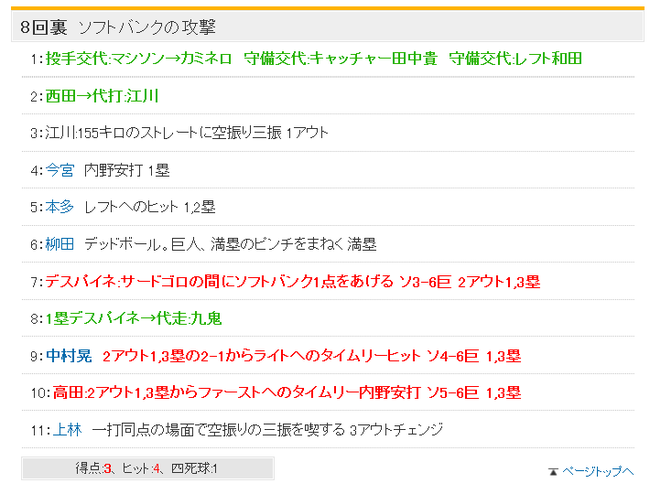Image resolution: width=650 pixels, height=494 pixels.
Task: Select text 守備交代:レフト和田
Action: point(515,58)
